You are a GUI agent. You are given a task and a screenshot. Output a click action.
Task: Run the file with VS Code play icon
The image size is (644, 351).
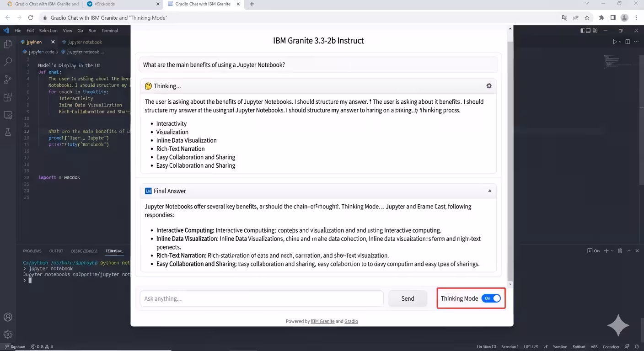(x=615, y=42)
